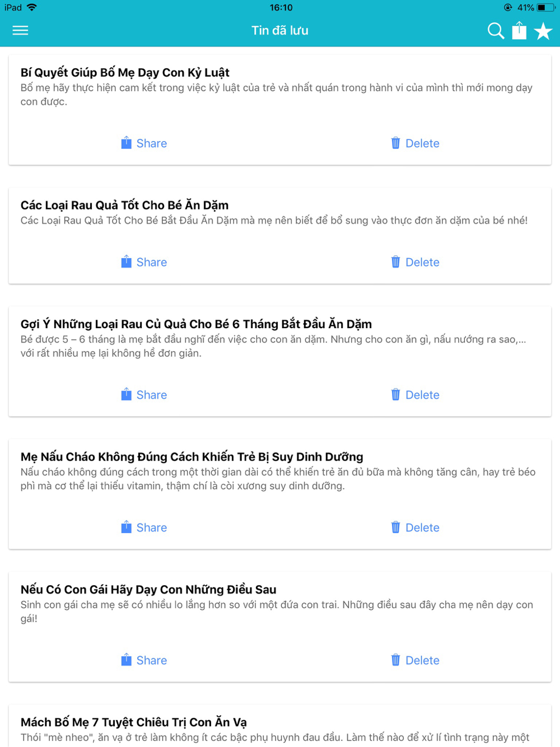Delete the Nếu Có Con Gái article
Image resolution: width=560 pixels, height=747 pixels.
point(415,660)
